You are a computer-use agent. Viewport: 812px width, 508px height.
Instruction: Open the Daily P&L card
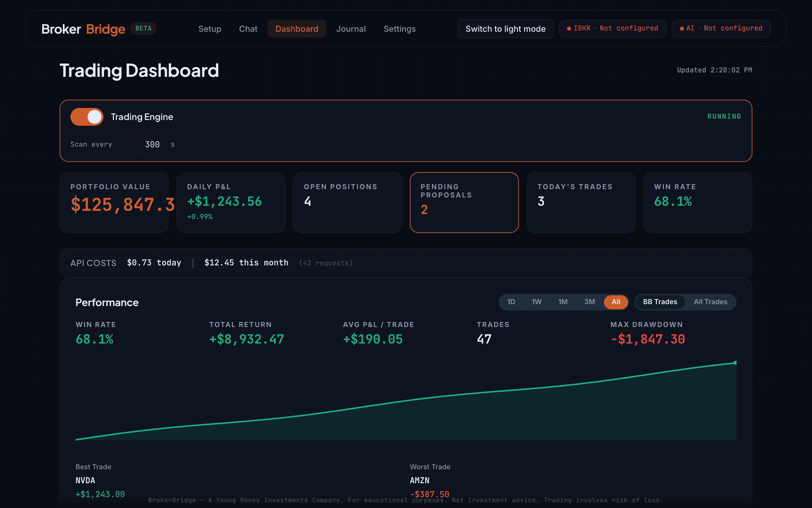click(231, 203)
